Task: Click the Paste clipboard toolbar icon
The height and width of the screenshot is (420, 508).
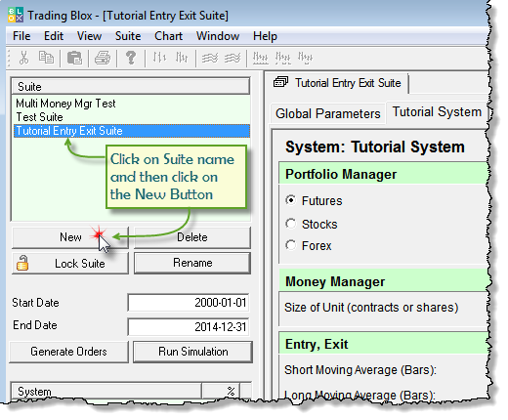Action: point(74,58)
